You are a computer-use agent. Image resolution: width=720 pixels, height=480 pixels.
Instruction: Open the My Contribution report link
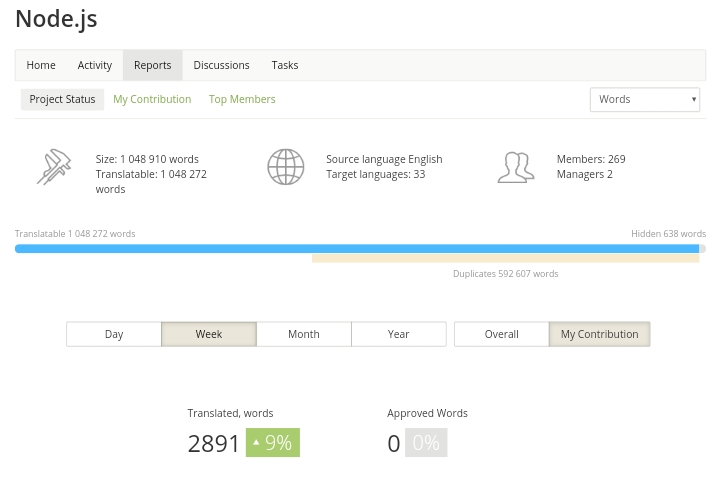pyautogui.click(x=152, y=99)
